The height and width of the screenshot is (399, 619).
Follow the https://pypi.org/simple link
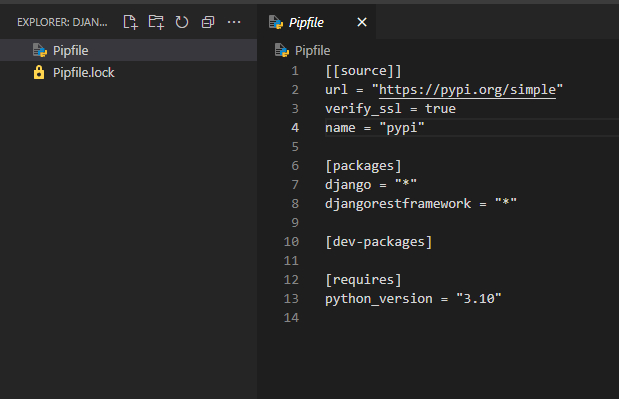coord(467,90)
